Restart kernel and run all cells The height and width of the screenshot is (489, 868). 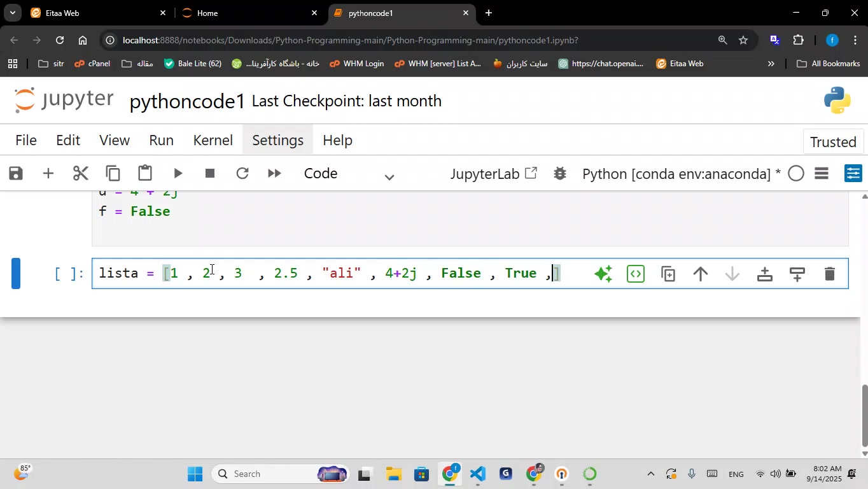[x=274, y=173]
